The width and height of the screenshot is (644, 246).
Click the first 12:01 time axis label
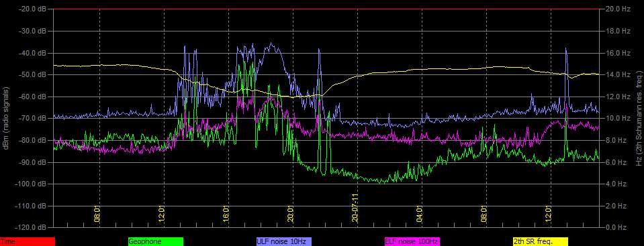162,214
